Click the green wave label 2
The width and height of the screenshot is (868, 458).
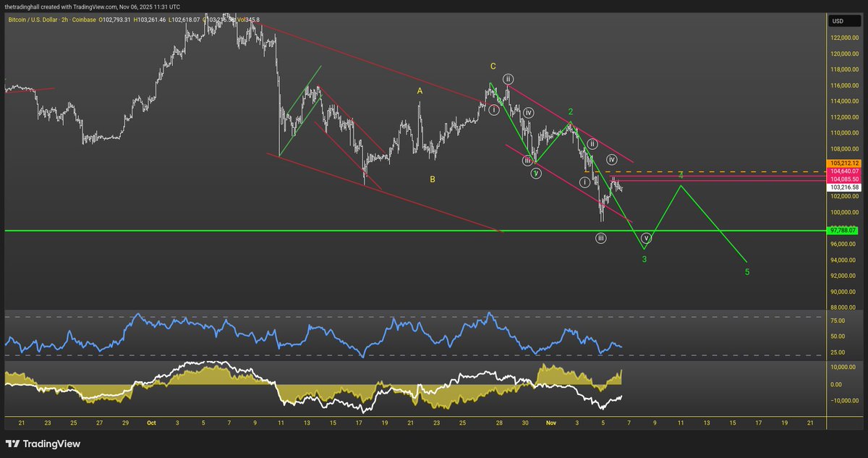(570, 111)
